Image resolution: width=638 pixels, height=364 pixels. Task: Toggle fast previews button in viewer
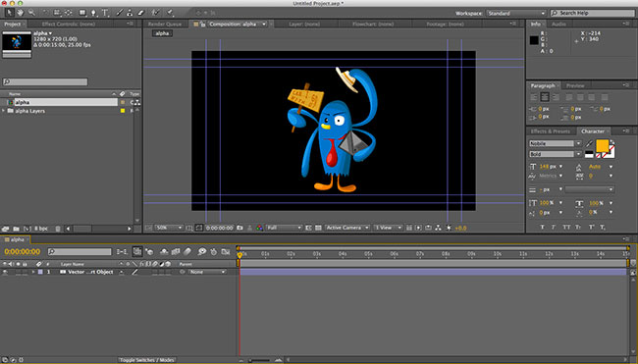[419, 228]
